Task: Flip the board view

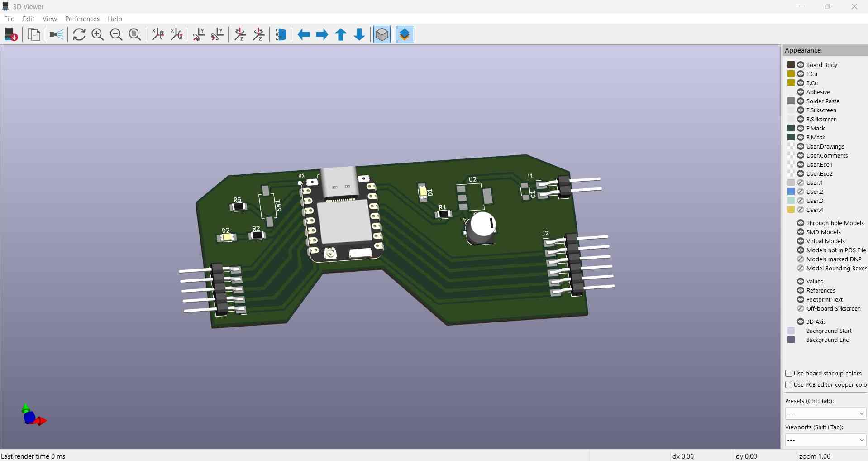Action: point(281,34)
